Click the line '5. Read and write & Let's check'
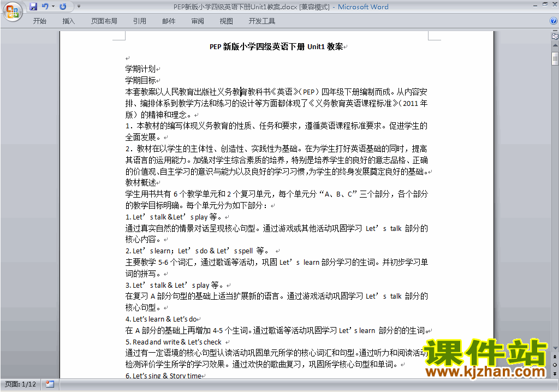This screenshot has width=559, height=392. coord(173,342)
